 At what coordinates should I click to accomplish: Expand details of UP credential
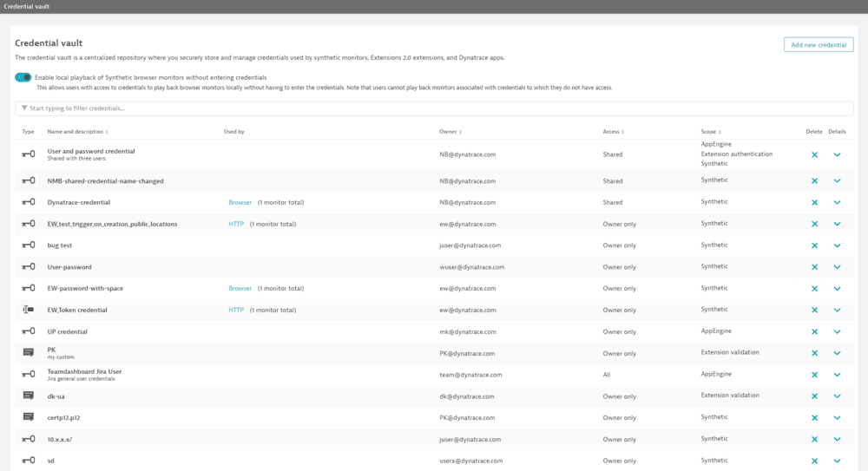pyautogui.click(x=837, y=332)
